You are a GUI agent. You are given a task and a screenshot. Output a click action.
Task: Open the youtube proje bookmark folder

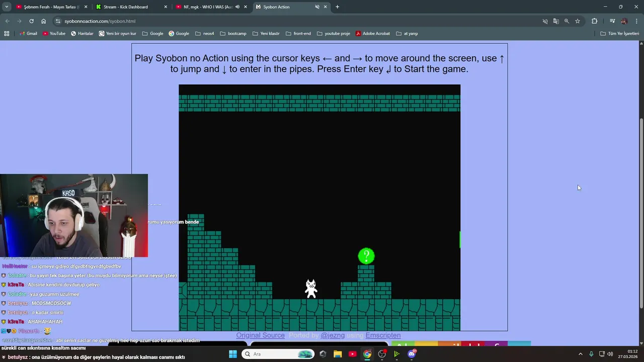click(334, 34)
